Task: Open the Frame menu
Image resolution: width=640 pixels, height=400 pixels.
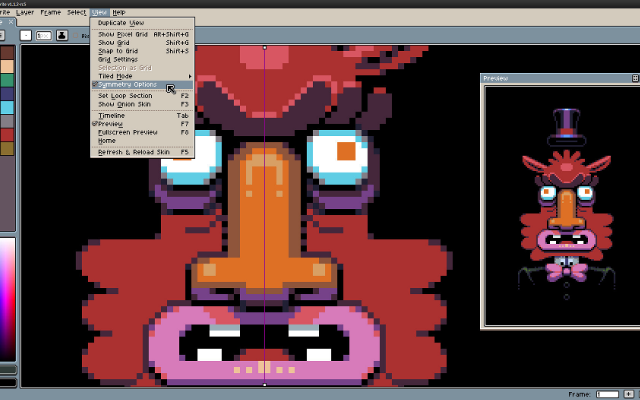Action: (51, 12)
